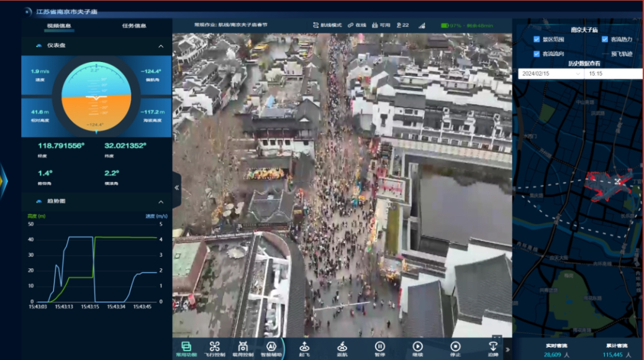Open the 2024/02/15 history date dropdown

click(550, 73)
